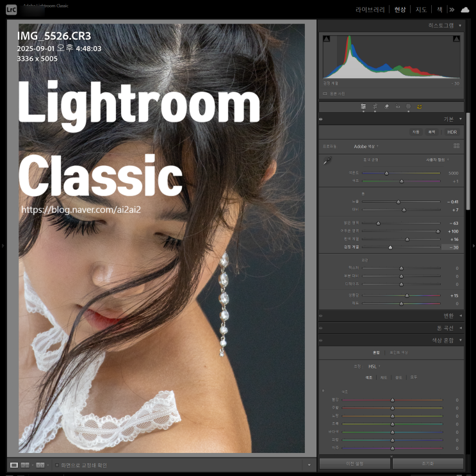Select reference view R|A icon

click(25, 465)
